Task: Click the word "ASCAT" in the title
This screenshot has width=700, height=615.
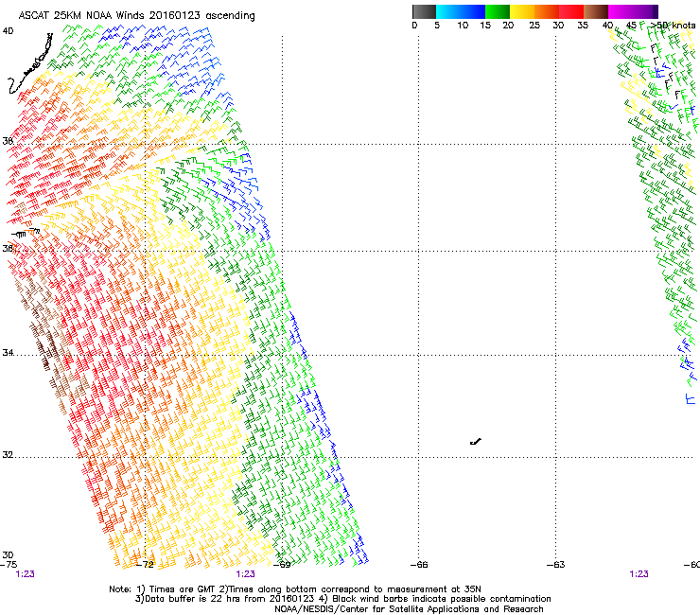Action: tap(34, 16)
